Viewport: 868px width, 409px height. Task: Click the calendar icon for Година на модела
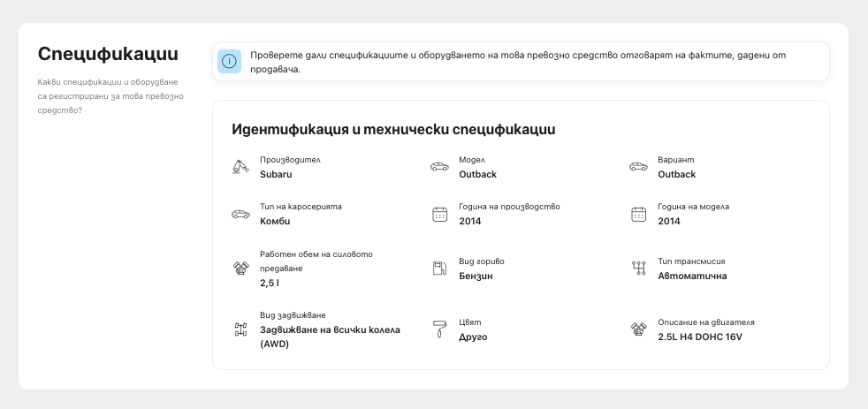[638, 214]
